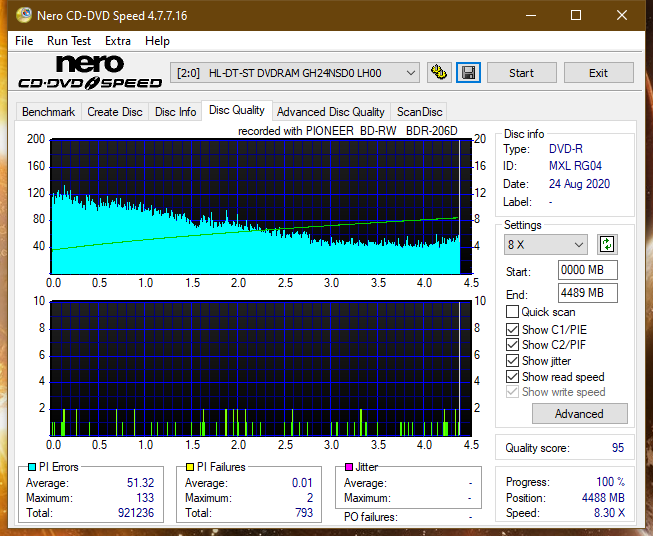Switch to the Advanced Disc Quality tab
653x536 pixels.
[x=331, y=112]
